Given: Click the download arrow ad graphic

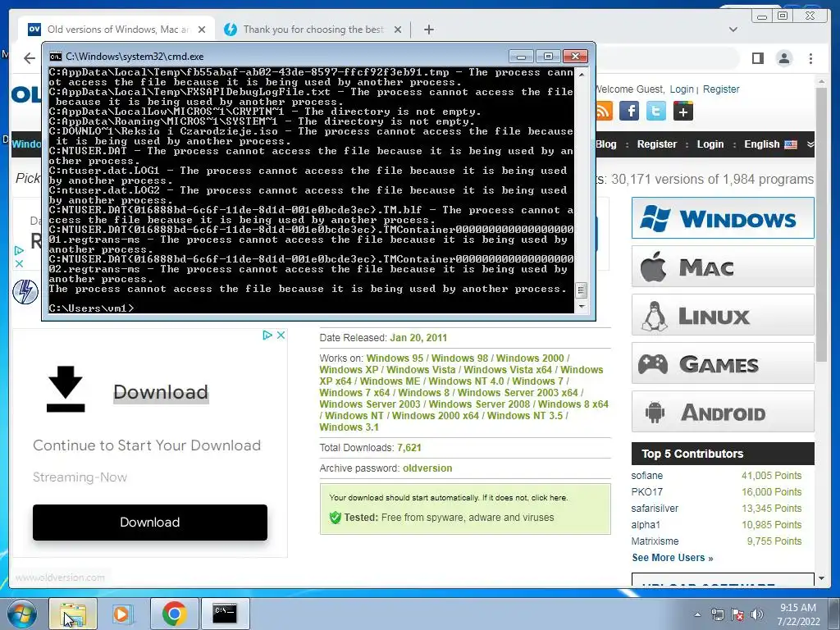Looking at the screenshot, I should [x=66, y=389].
